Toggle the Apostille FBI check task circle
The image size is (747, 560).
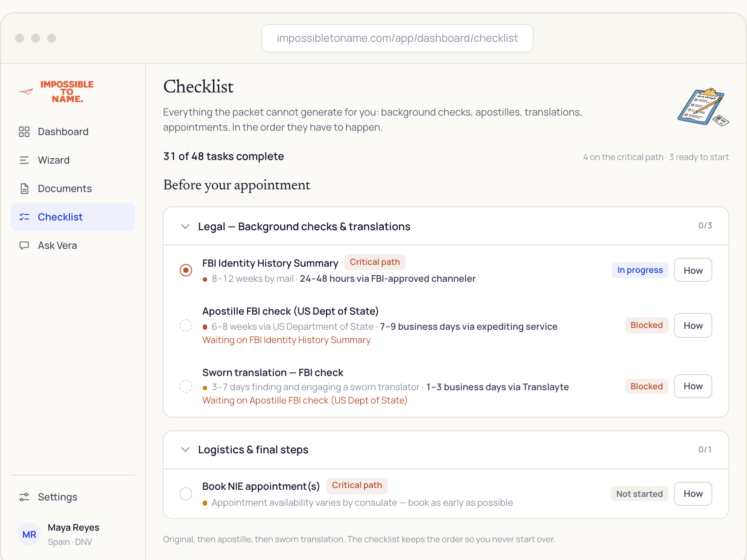(x=186, y=325)
